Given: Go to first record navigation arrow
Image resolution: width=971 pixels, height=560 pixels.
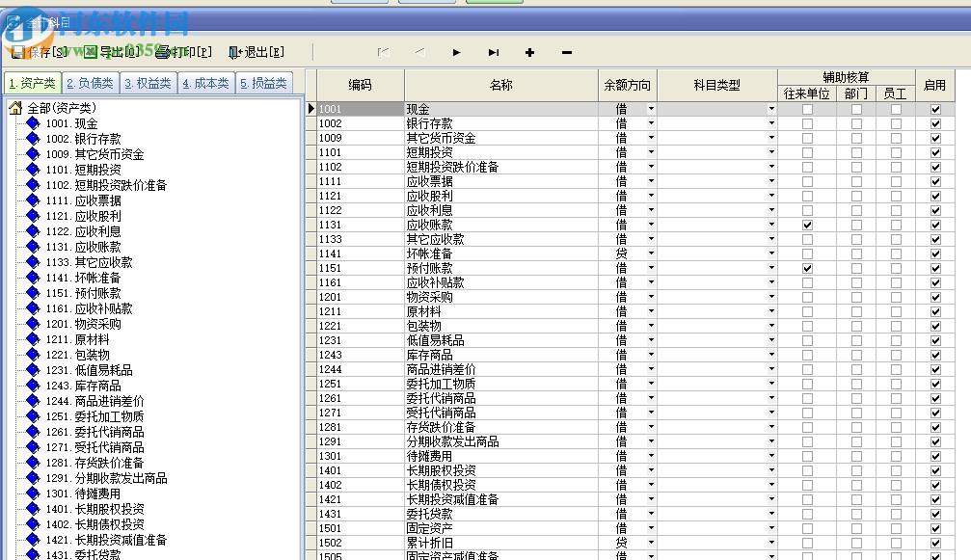Looking at the screenshot, I should coord(384,53).
